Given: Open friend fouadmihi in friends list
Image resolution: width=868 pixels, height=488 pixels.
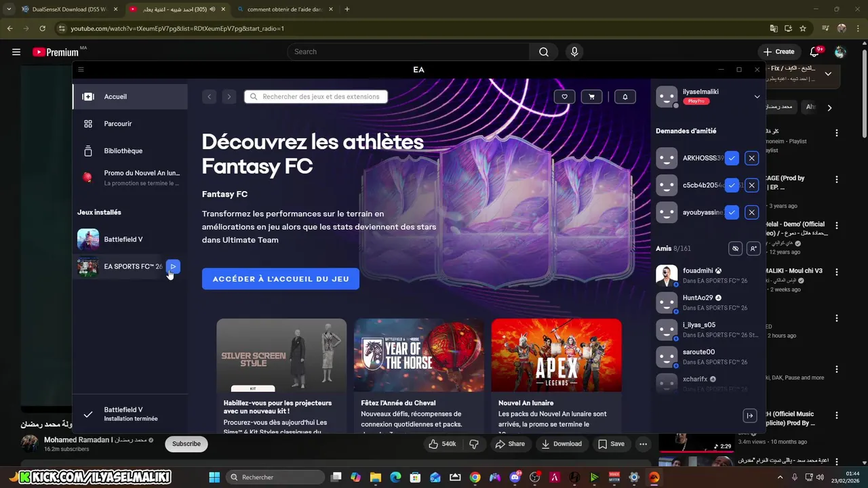Looking at the screenshot, I should coord(708,275).
